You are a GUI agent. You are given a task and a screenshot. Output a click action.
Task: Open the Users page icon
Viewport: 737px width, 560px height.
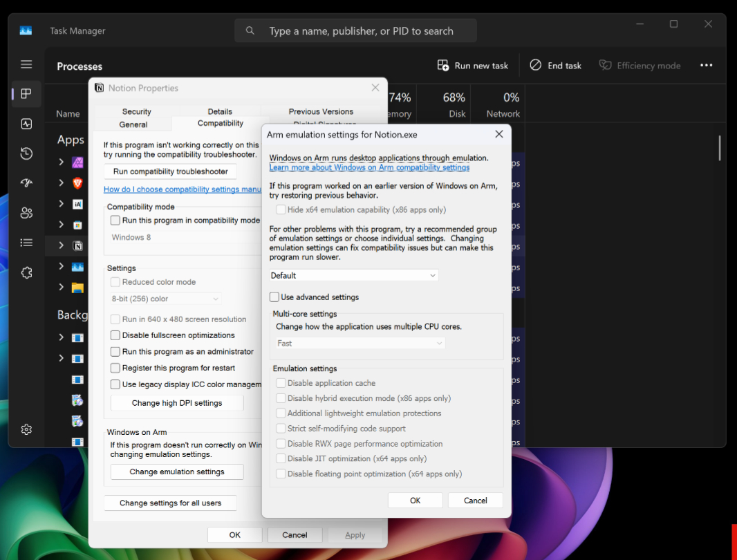pyautogui.click(x=26, y=213)
